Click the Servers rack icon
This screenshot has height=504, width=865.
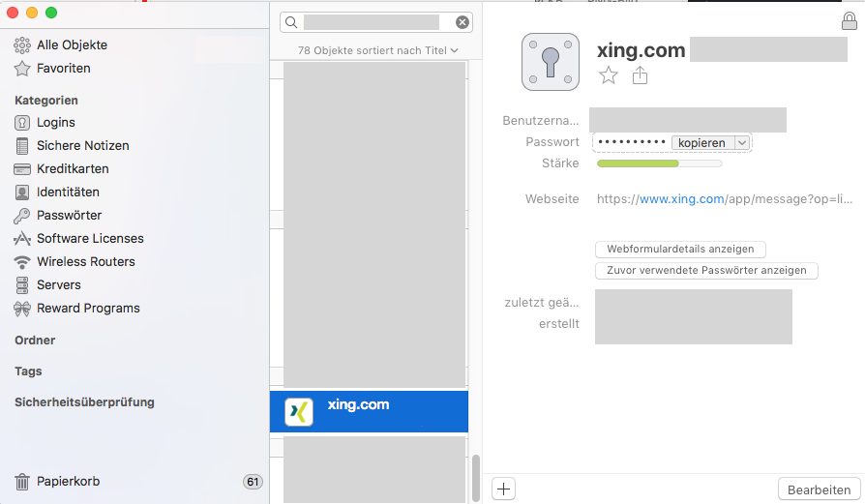[x=22, y=285]
